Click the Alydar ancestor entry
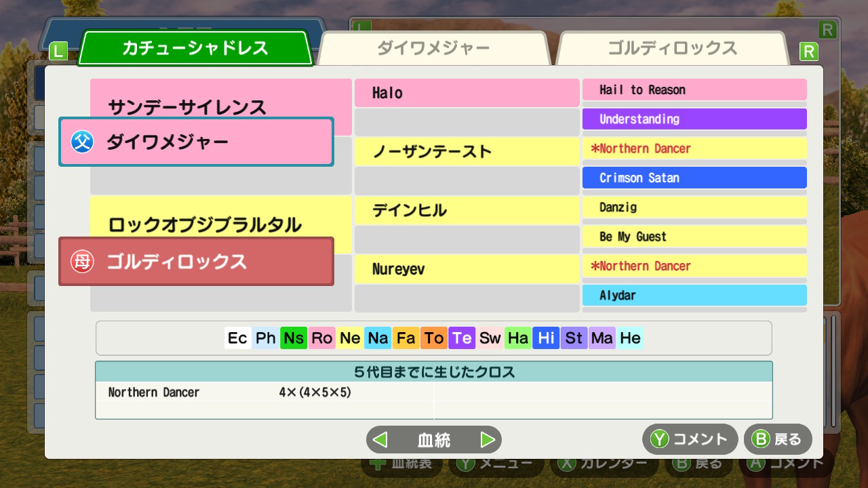This screenshot has width=868, height=488. [694, 295]
